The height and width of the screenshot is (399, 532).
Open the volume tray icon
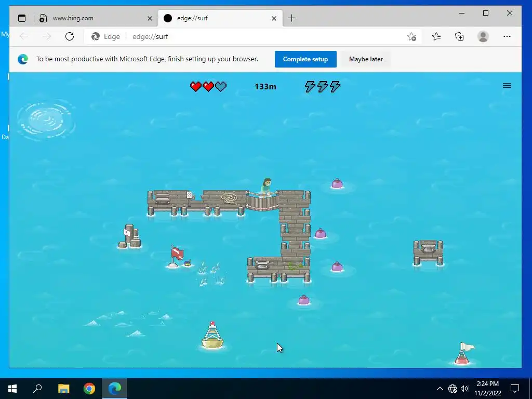[464, 389]
